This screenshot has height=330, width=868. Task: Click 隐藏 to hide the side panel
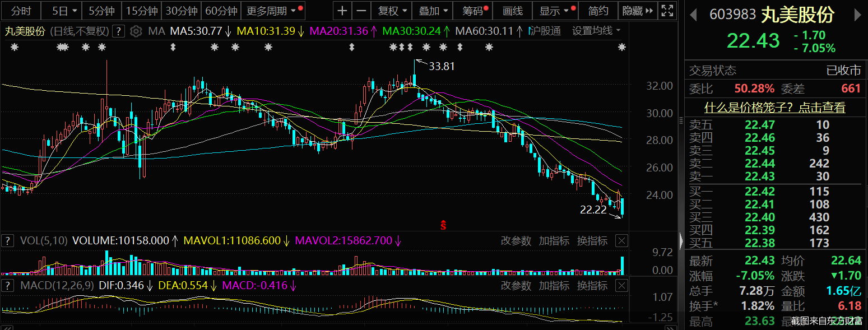click(x=638, y=11)
